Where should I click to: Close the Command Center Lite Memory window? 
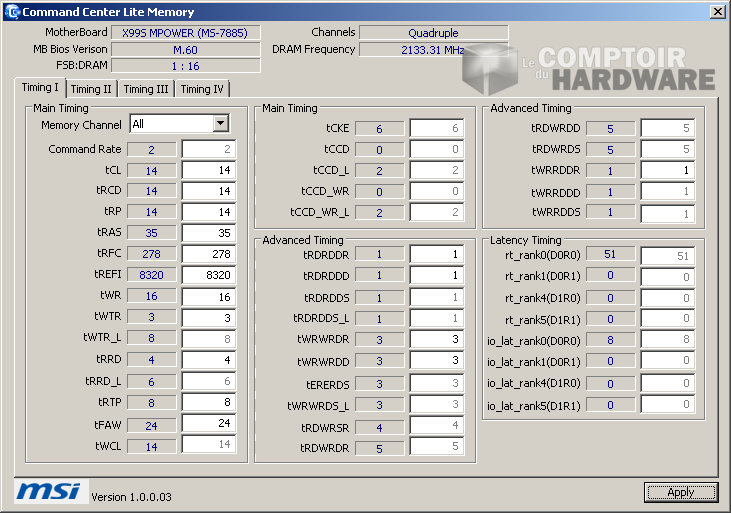pyautogui.click(x=717, y=11)
